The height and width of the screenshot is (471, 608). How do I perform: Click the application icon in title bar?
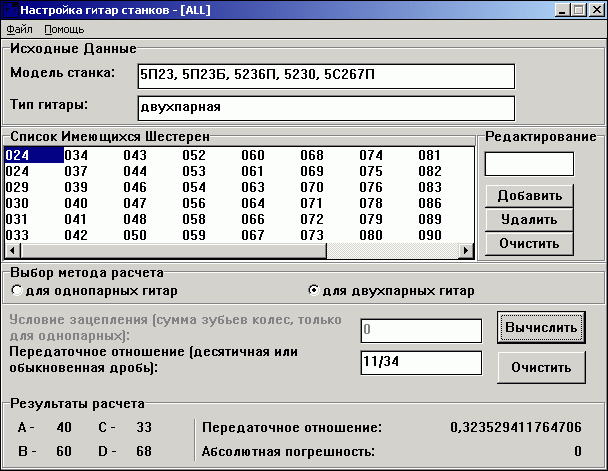(10, 9)
